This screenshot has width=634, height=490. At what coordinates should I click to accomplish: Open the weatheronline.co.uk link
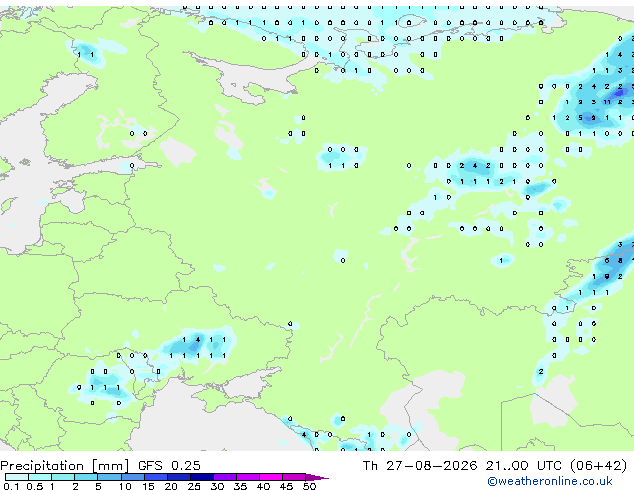pyautogui.click(x=550, y=481)
